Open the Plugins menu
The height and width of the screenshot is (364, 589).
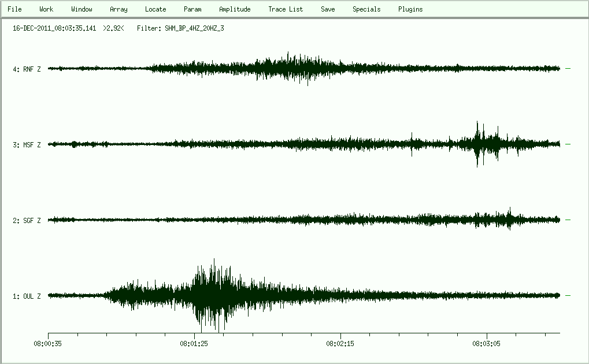(410, 9)
